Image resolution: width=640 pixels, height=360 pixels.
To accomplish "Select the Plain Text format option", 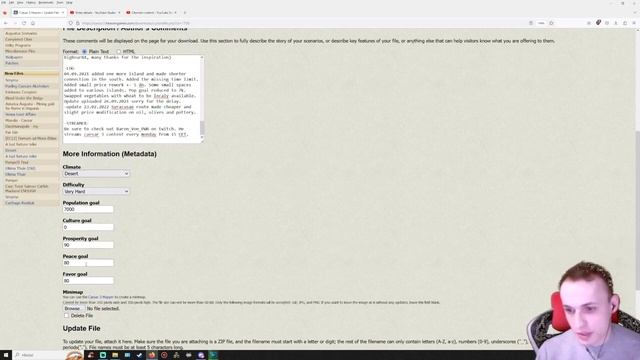I will (x=84, y=52).
